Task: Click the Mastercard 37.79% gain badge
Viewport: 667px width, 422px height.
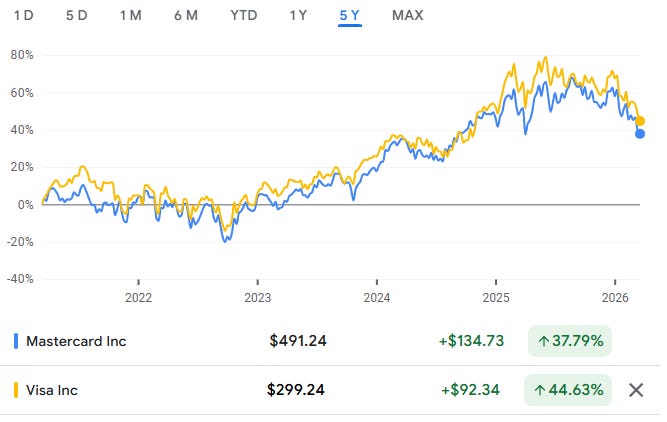Action: [570, 341]
